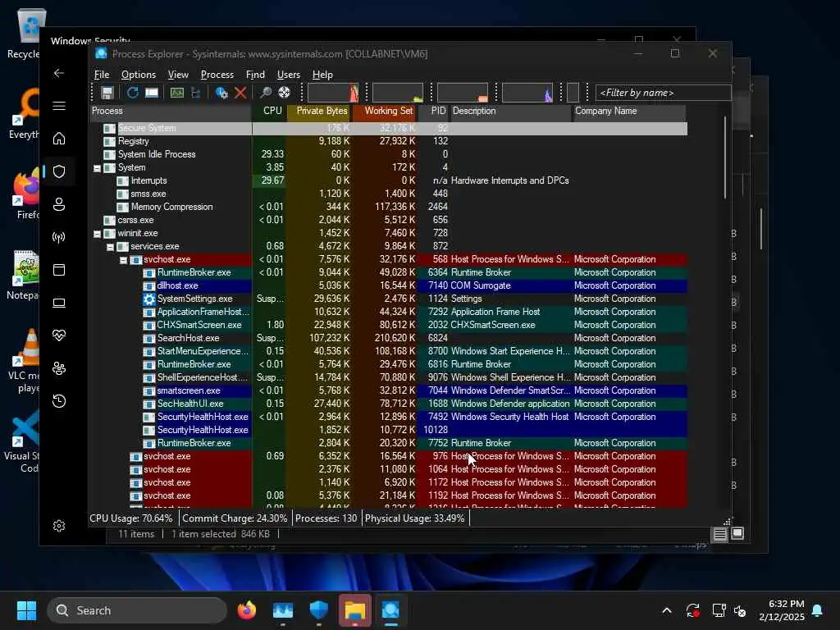Open Home in Windows Security sidebar

pyautogui.click(x=59, y=139)
